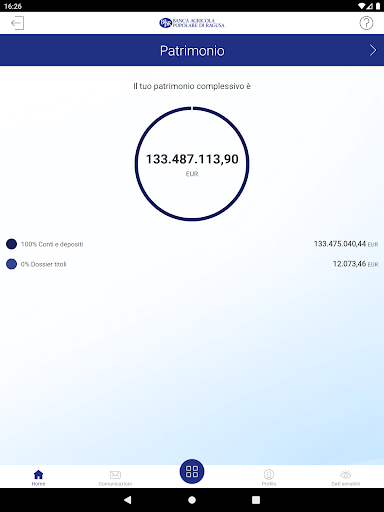Toggle Dati sensibili eye visibility
This screenshot has height=512, width=384.
346,477
